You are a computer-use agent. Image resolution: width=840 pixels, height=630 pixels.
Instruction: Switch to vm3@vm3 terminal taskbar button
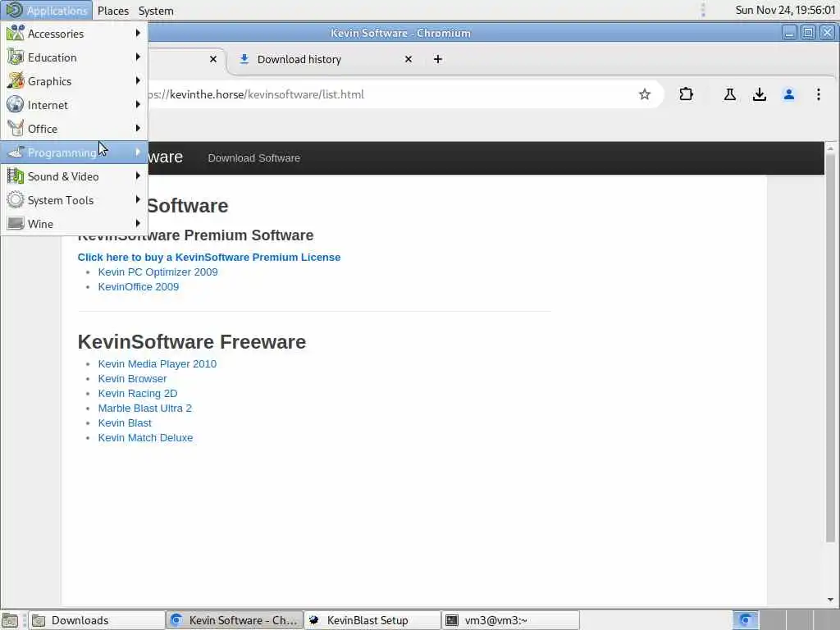click(511, 620)
